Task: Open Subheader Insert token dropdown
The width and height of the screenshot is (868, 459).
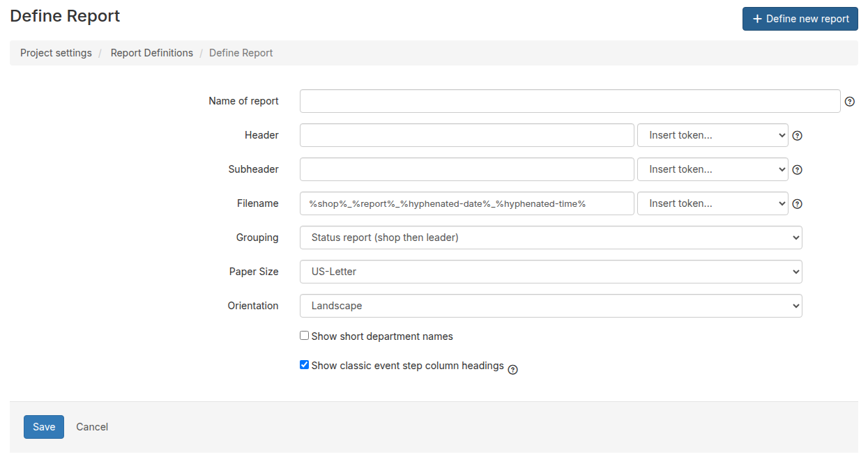Action: coord(713,169)
